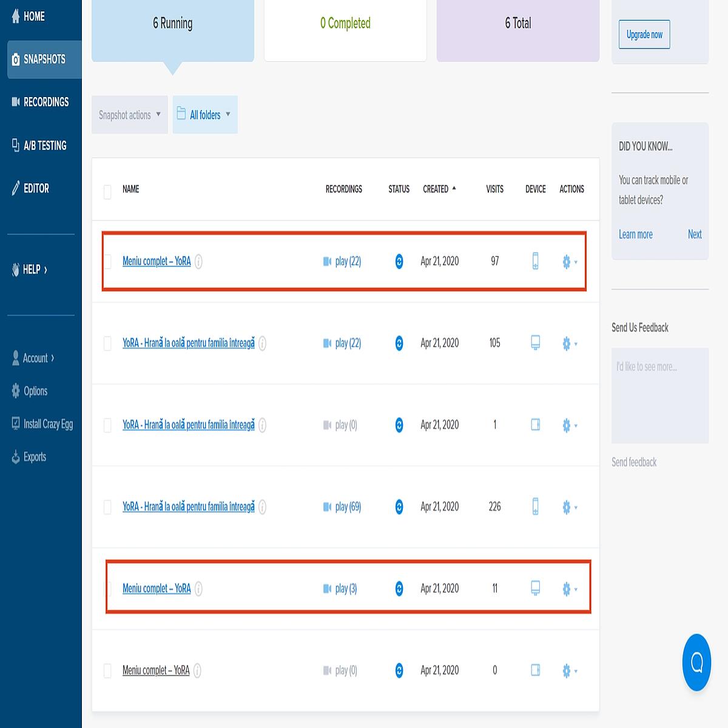Click the status icon in the 11-visit row
The height and width of the screenshot is (728, 728).
coord(399,588)
